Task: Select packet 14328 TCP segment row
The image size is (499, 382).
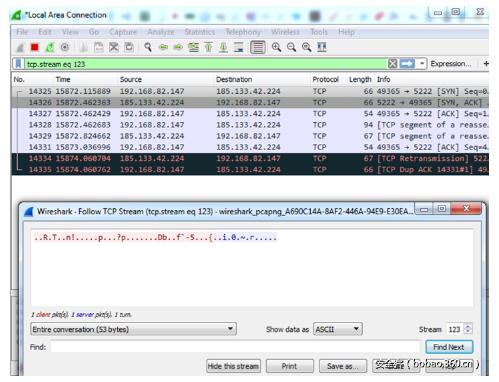Action: coord(250,125)
